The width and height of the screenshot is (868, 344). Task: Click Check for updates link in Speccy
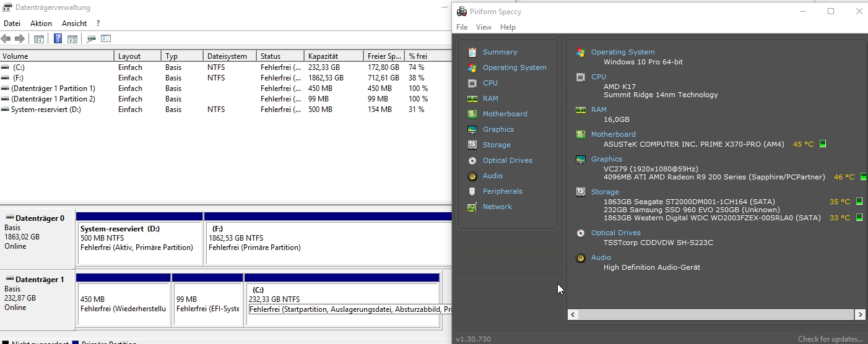[830, 339]
